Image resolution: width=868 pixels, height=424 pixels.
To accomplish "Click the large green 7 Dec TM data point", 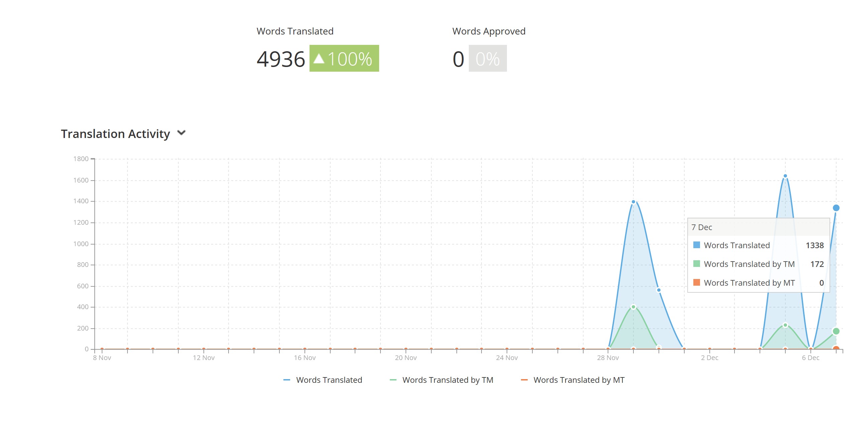I will 836,331.
